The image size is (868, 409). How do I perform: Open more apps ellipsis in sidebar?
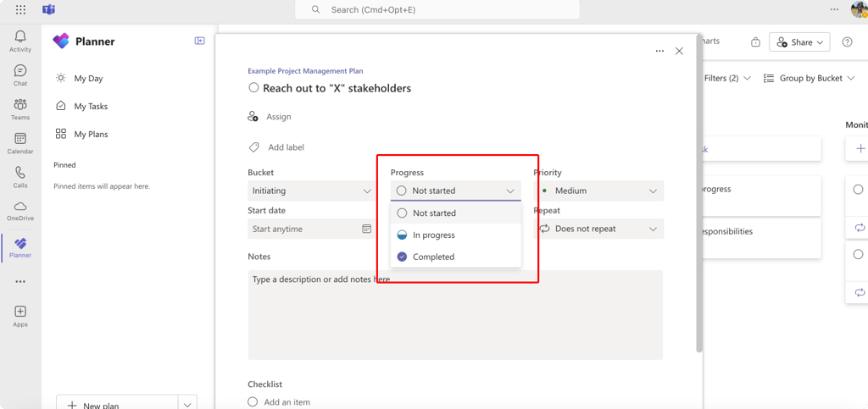[20, 281]
